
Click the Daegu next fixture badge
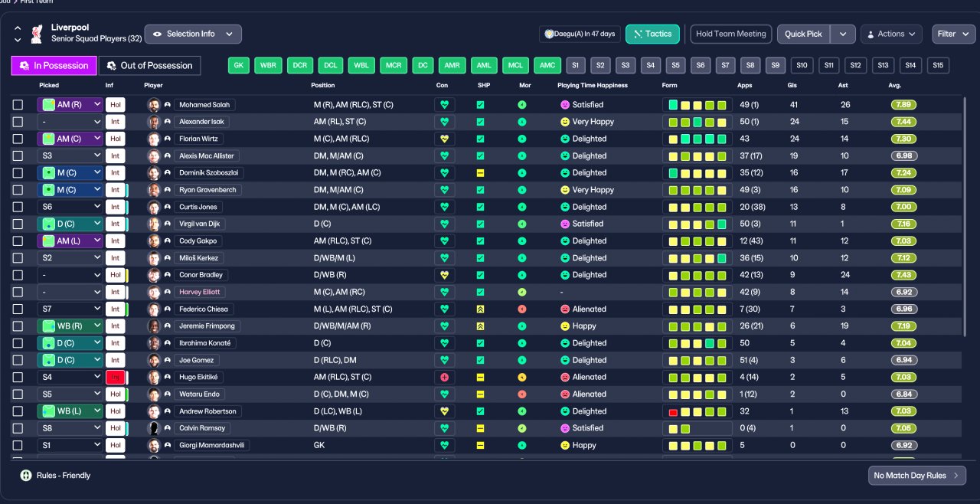point(580,34)
